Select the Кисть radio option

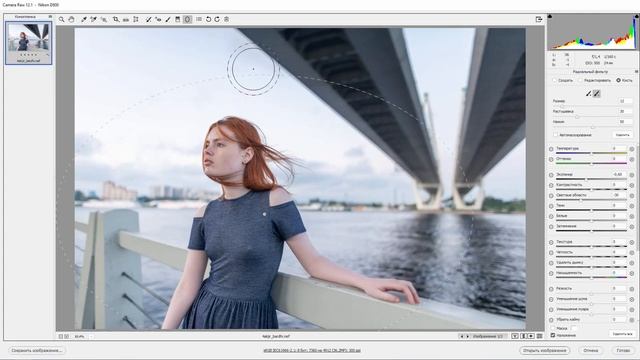(x=618, y=80)
